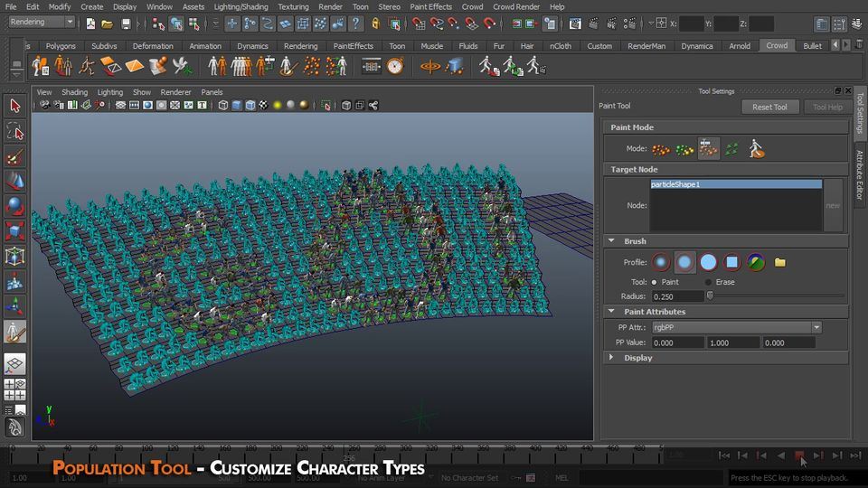
Task: Click the stopwatch icon on the Crowd shelf
Action: 395,66
